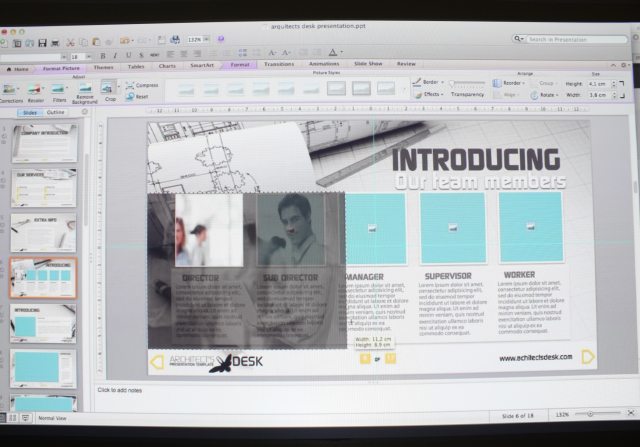The height and width of the screenshot is (447, 640).
Task: Click the picture placeholder icon above Worker
Action: coord(530,226)
